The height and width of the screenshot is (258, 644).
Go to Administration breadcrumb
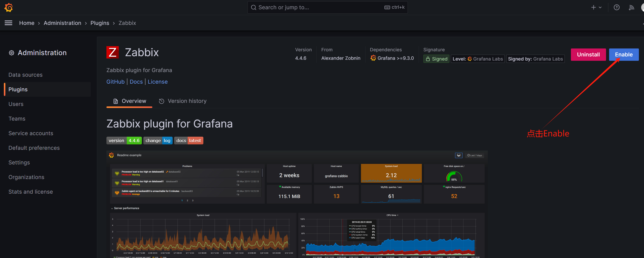(62, 23)
